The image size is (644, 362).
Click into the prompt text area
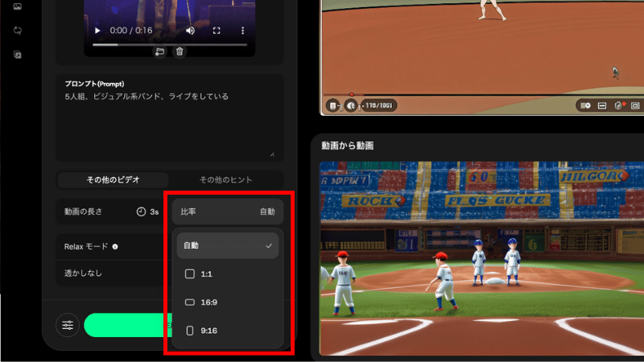[x=169, y=117]
